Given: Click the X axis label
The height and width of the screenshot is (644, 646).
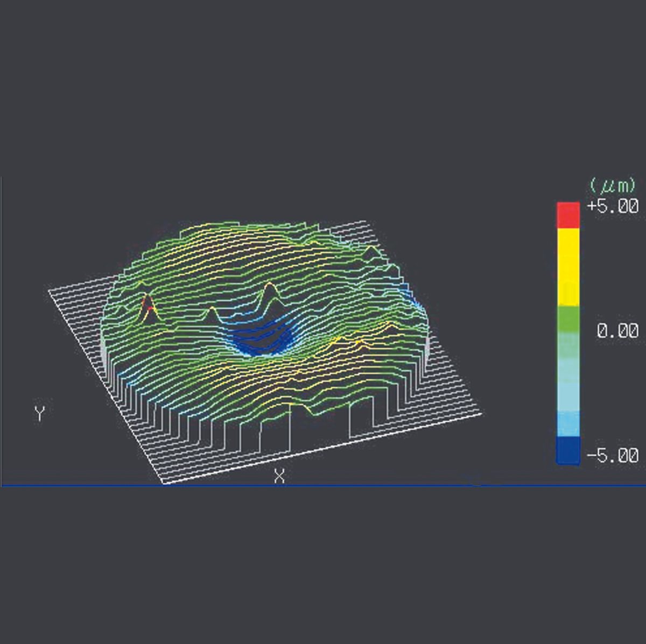Looking at the screenshot, I should 279,476.
